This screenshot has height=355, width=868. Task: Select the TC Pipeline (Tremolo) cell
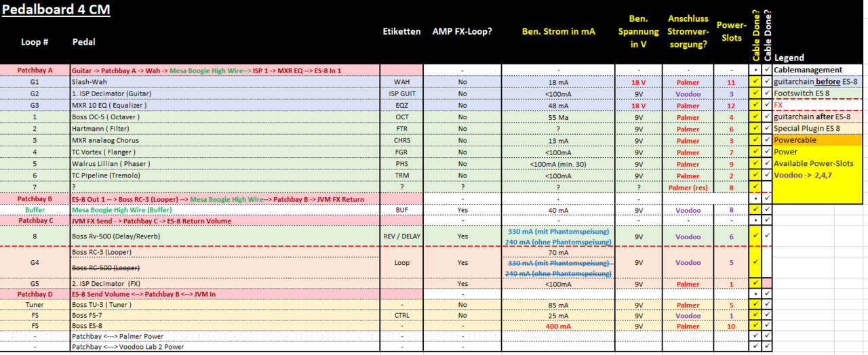[225, 175]
